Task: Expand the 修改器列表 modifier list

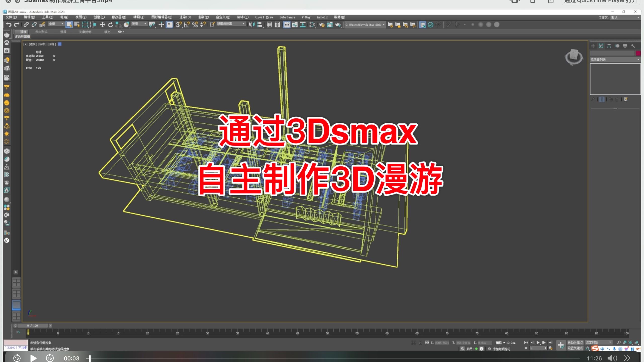Action: pyautogui.click(x=615, y=60)
